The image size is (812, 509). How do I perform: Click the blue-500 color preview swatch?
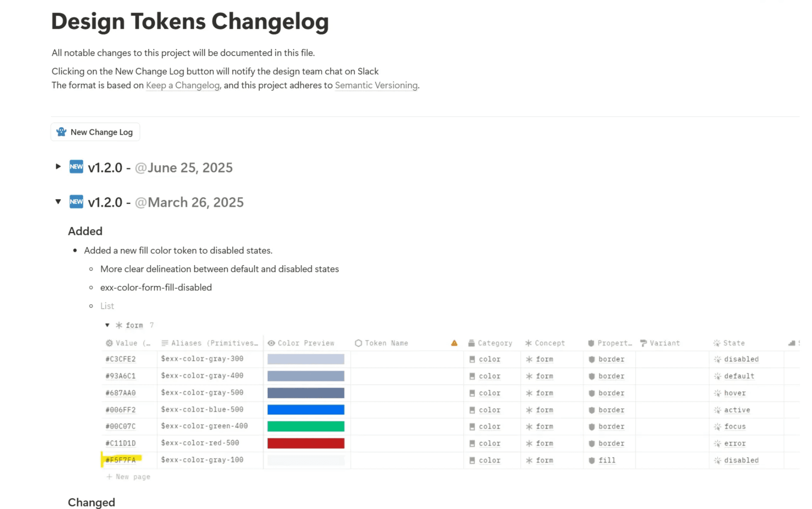click(x=305, y=410)
